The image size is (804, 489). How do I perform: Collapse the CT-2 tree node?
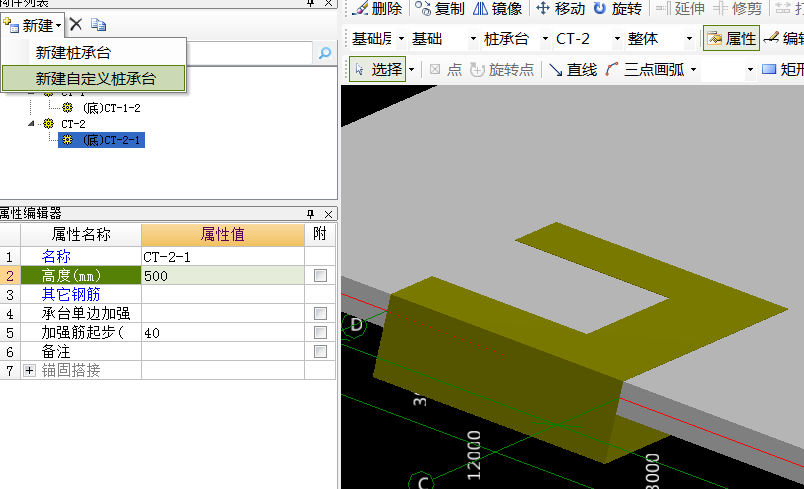coord(31,124)
